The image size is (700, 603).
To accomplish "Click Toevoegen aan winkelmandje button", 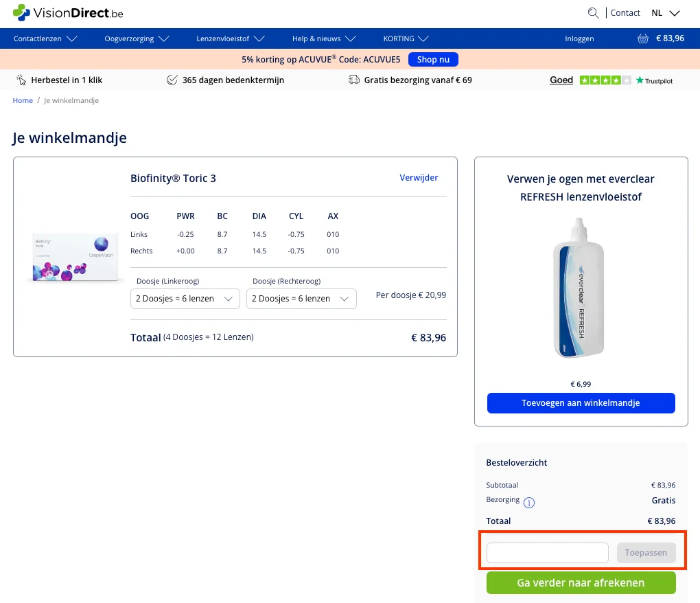I will tap(581, 403).
